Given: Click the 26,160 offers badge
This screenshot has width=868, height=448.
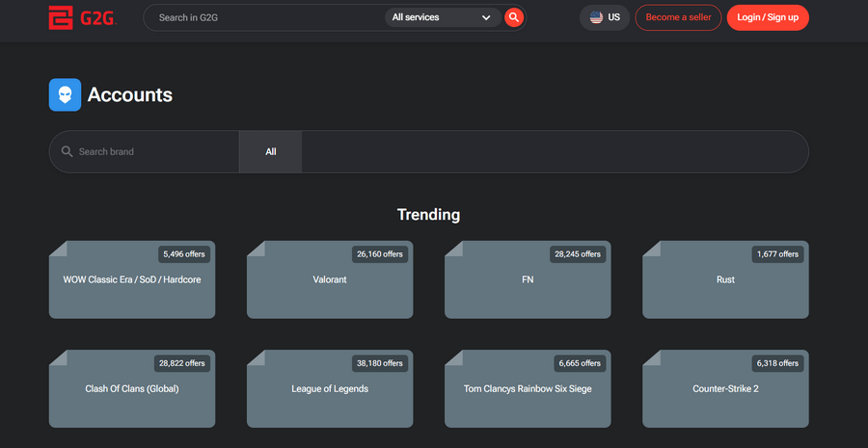Looking at the screenshot, I should [380, 254].
